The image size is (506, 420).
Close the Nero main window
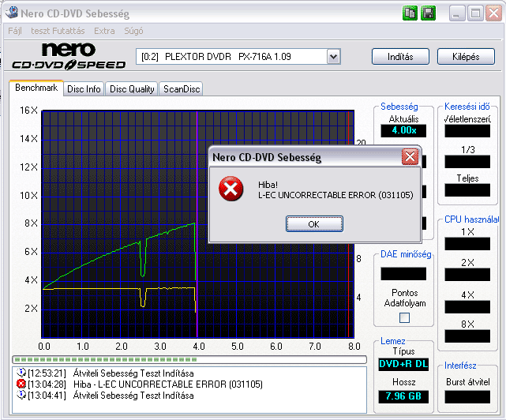click(493, 13)
